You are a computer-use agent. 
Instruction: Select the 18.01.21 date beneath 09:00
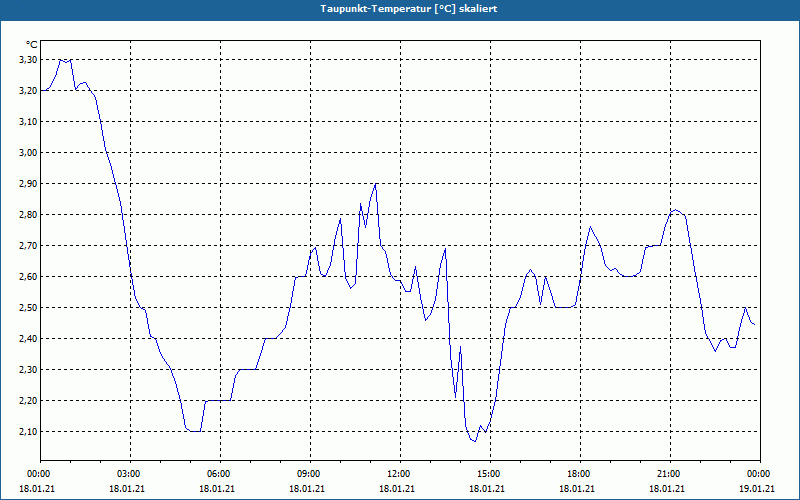click(x=307, y=489)
